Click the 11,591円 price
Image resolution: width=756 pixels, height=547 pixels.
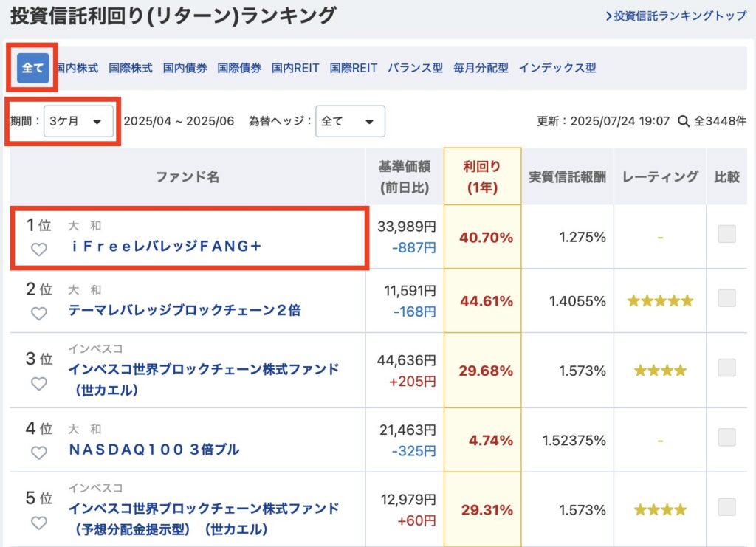pyautogui.click(x=410, y=291)
